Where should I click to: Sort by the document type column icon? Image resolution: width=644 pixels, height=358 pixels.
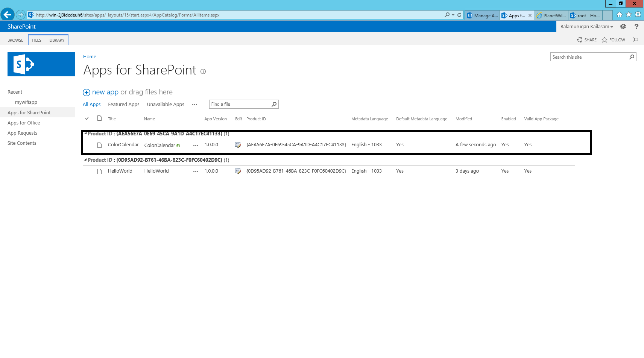[x=99, y=118]
